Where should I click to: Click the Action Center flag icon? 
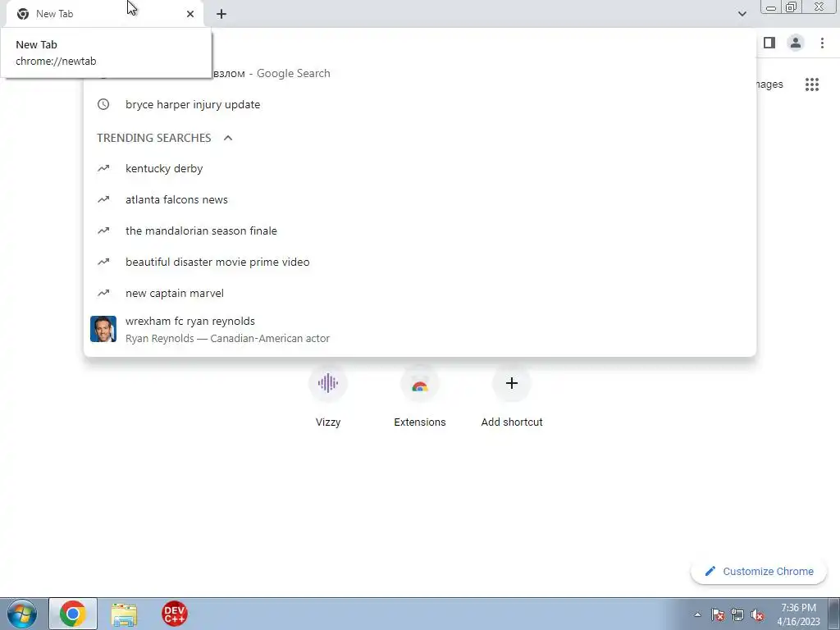pyautogui.click(x=718, y=614)
